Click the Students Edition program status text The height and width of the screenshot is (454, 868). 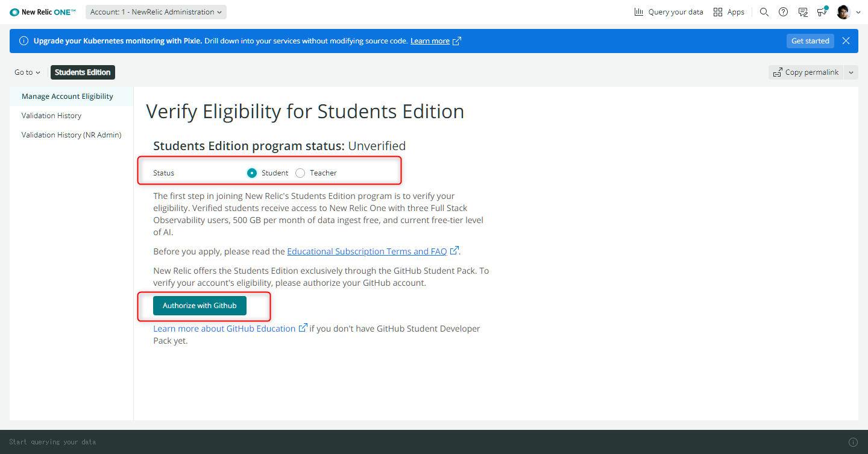(280, 146)
